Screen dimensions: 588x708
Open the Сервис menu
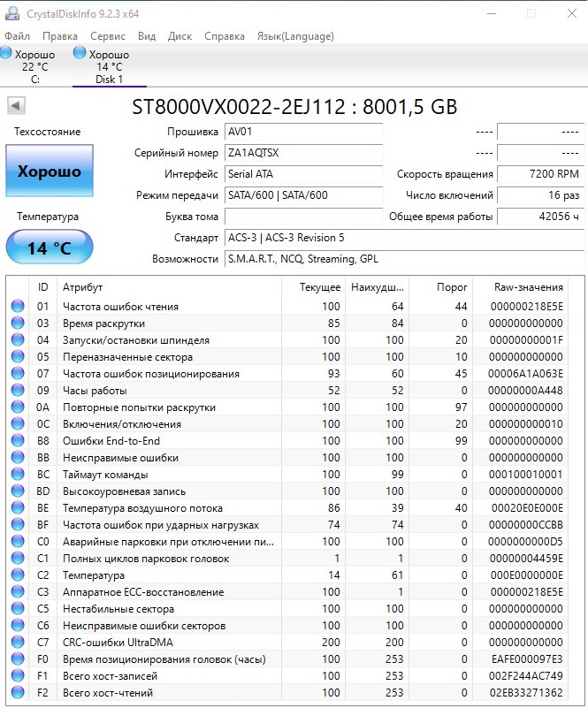coord(108,36)
